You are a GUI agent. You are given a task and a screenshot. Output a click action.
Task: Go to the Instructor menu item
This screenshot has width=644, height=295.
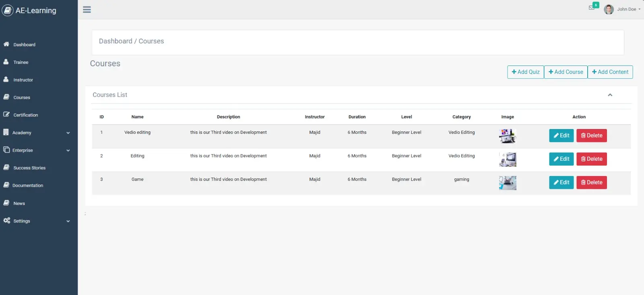23,80
